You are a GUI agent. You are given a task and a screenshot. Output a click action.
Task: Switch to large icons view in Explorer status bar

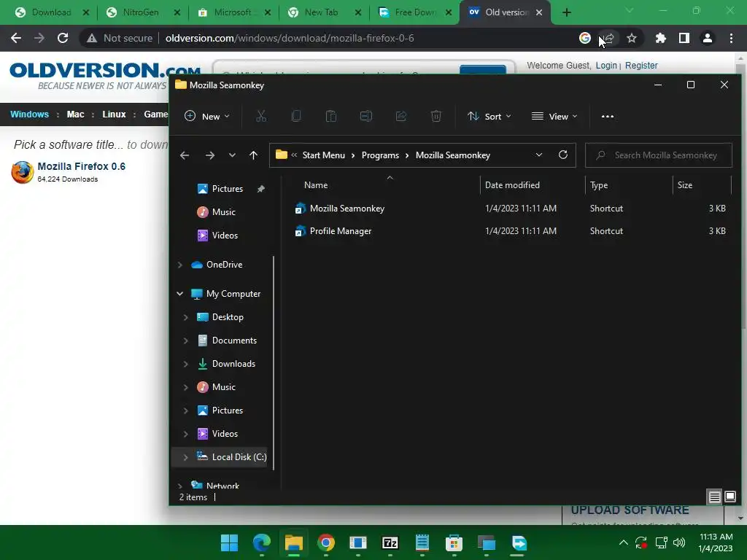(730, 497)
